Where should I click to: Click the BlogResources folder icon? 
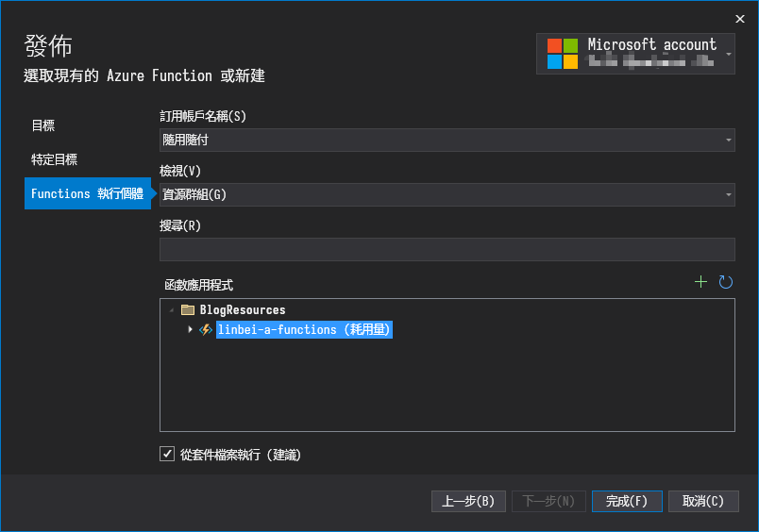coord(188,310)
